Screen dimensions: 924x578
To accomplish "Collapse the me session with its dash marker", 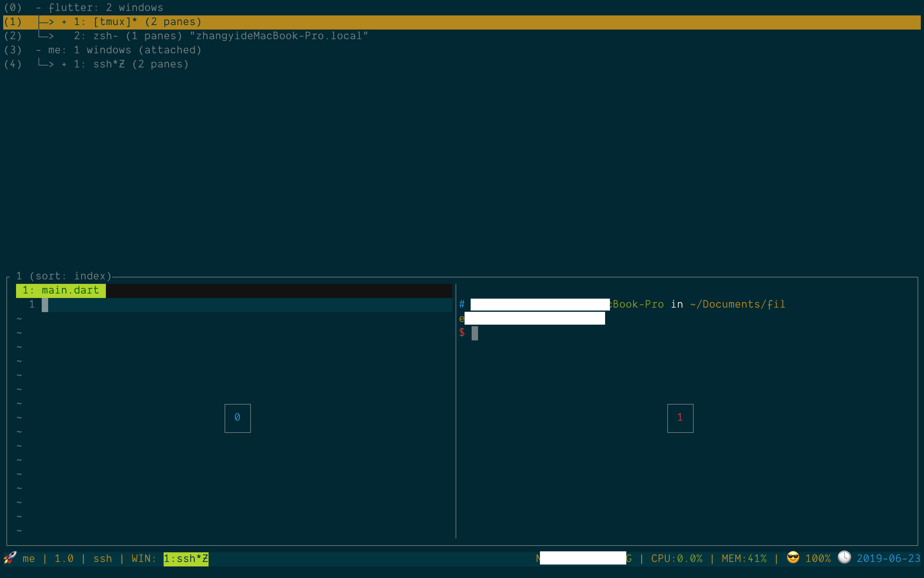I will pyautogui.click(x=38, y=50).
